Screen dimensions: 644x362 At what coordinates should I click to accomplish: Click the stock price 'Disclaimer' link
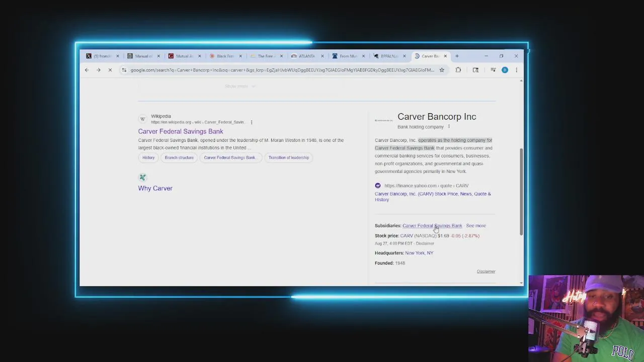425,243
